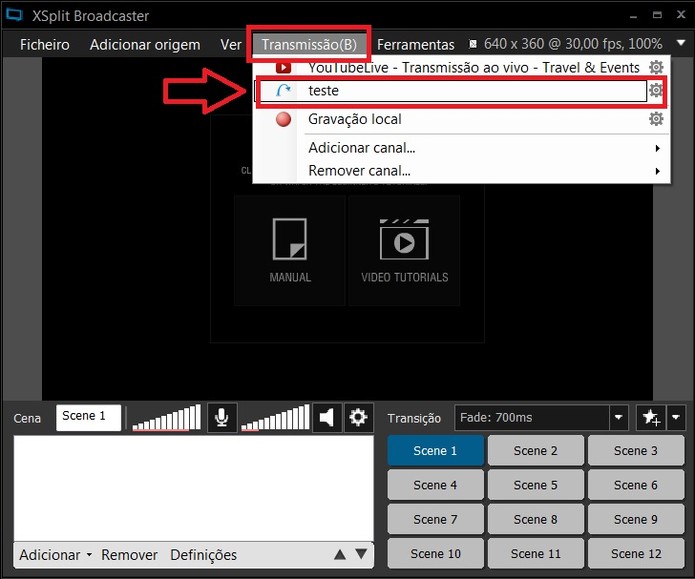Switch to Scene 4
This screenshot has height=579, width=695.
435,485
